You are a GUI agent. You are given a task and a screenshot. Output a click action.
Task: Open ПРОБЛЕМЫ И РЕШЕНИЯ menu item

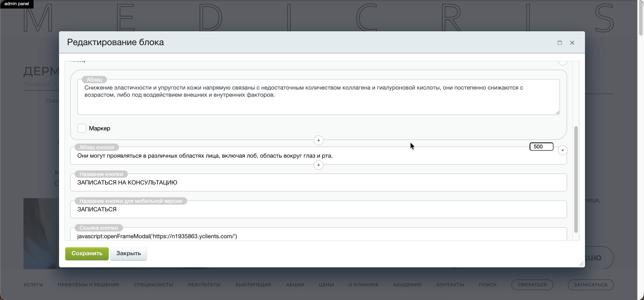(x=89, y=285)
